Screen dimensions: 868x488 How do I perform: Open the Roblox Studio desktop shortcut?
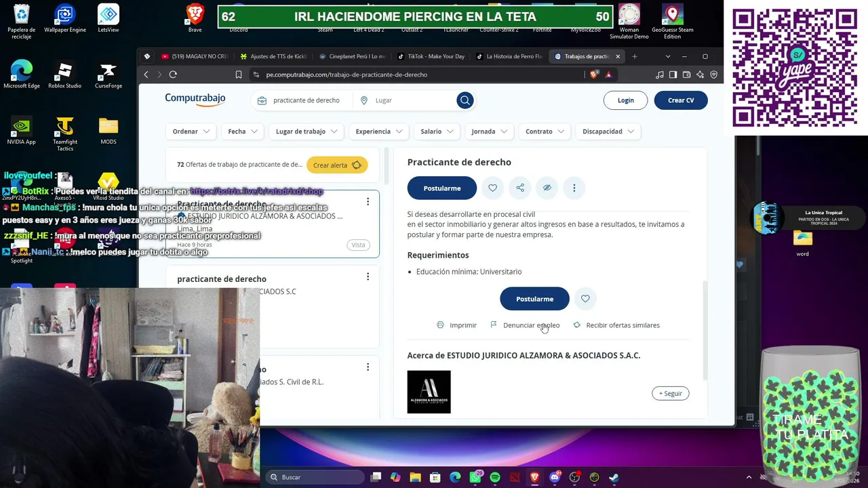click(x=65, y=75)
